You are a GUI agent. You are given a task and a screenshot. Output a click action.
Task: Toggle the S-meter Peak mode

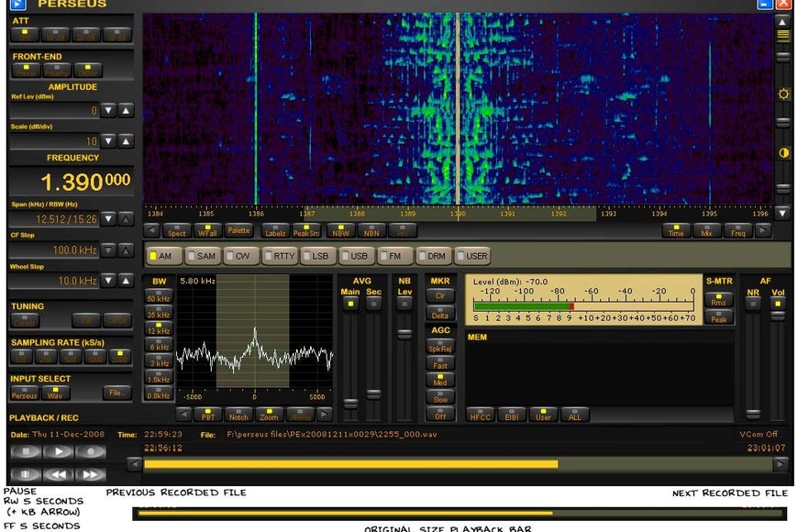[718, 318]
